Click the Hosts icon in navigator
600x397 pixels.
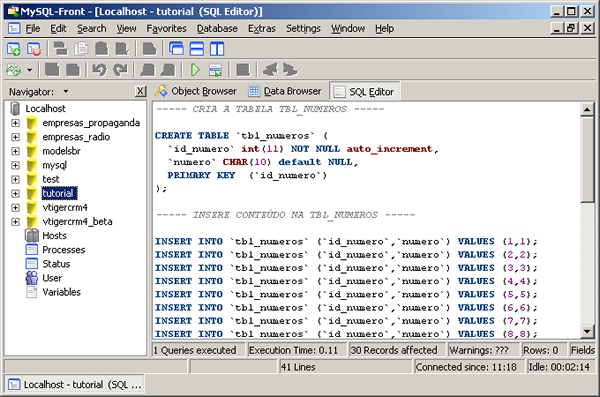32,235
